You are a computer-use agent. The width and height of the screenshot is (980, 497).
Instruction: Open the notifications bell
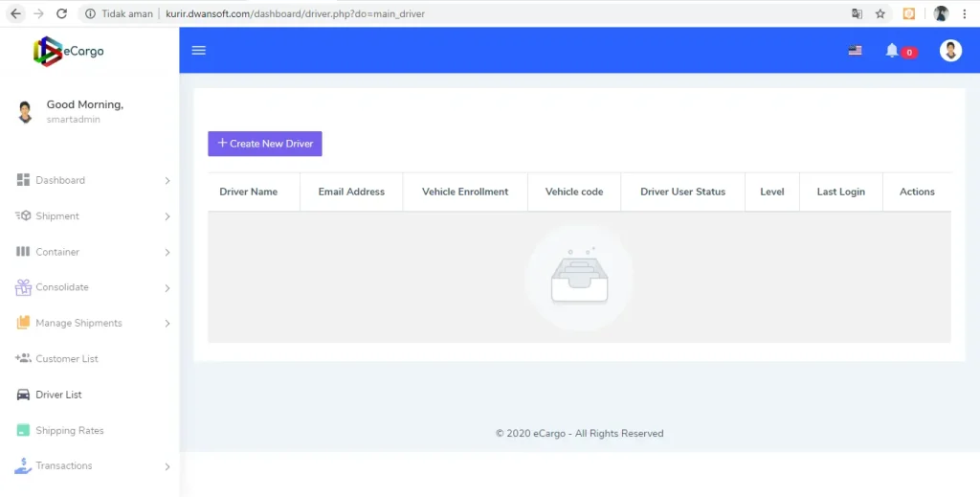point(892,51)
